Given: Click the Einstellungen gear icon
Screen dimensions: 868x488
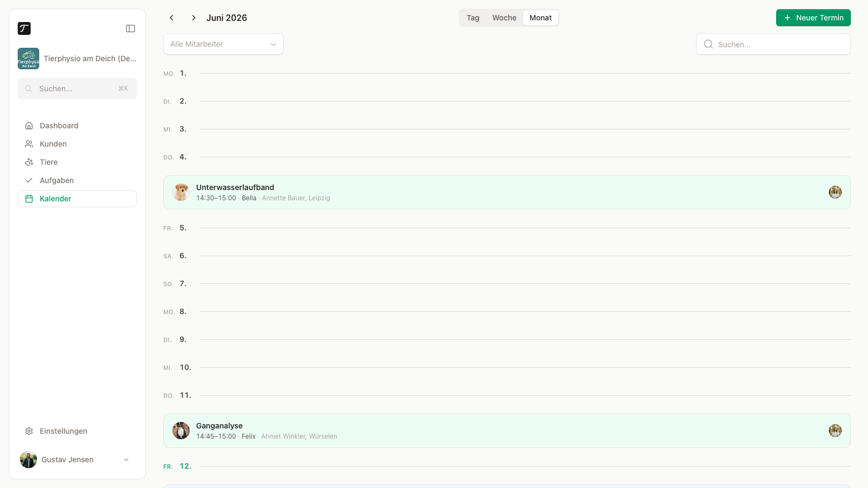Looking at the screenshot, I should [x=29, y=431].
